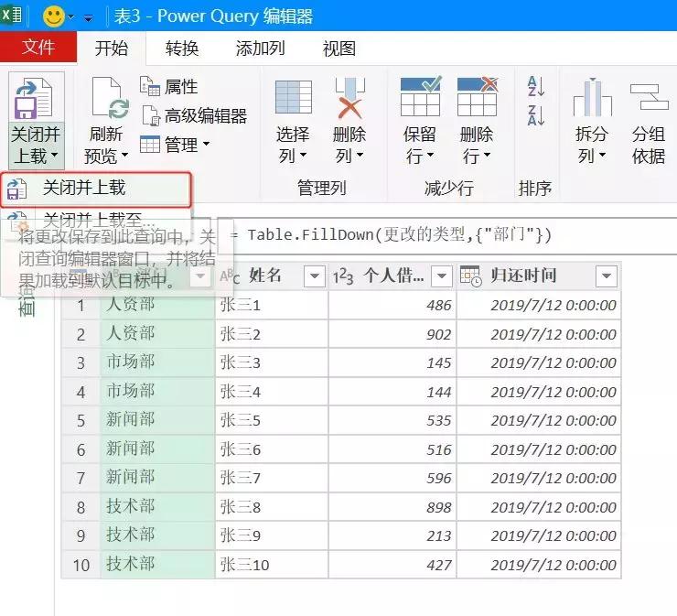This screenshot has height=616, width=677.
Task: Switch to the 开始 ribbon tab
Action: point(112,48)
